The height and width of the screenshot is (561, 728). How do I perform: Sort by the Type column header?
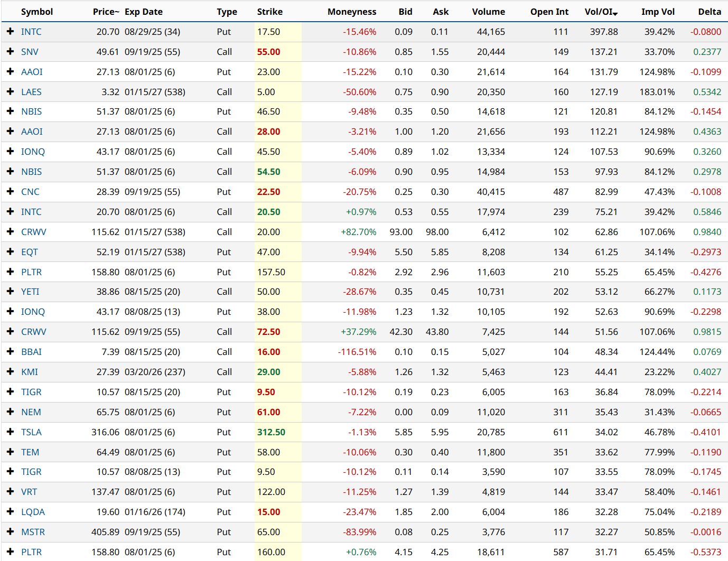[227, 12]
